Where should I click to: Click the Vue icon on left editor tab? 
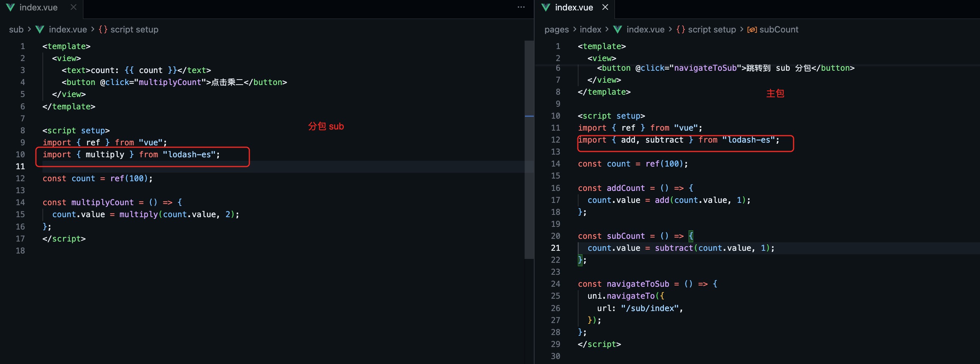(x=10, y=7)
